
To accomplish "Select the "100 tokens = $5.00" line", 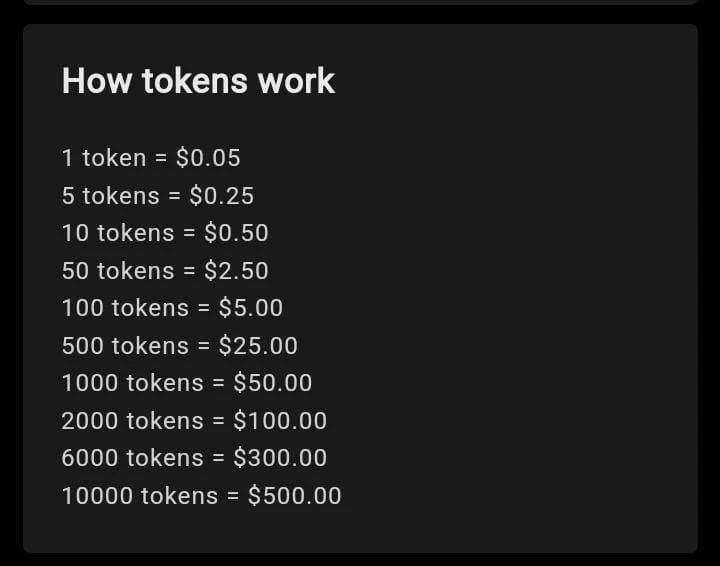I will tap(172, 308).
